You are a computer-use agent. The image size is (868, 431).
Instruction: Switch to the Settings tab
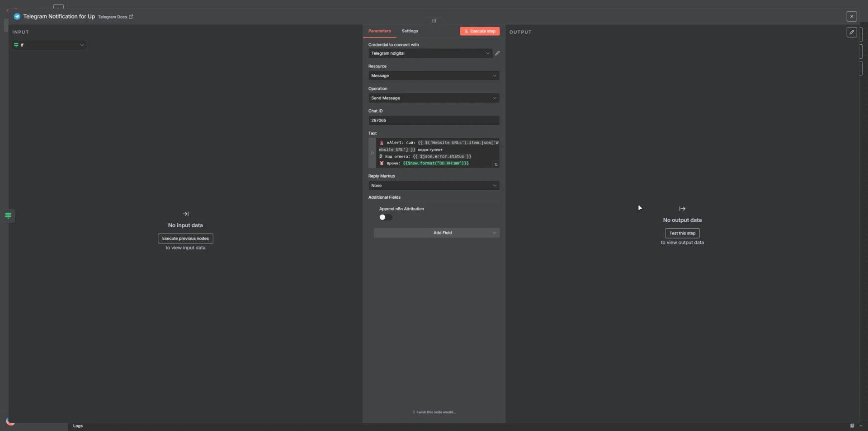tap(410, 31)
